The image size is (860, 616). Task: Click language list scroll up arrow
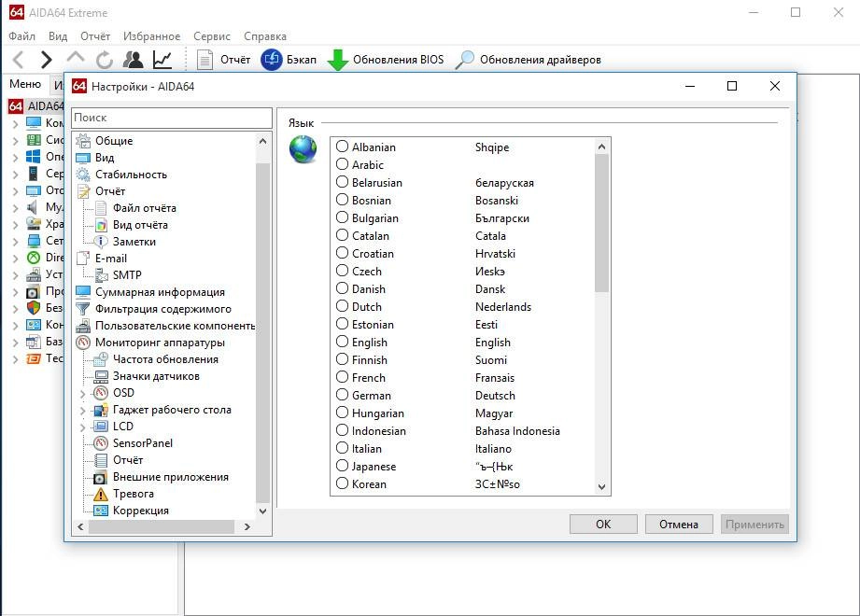[601, 147]
